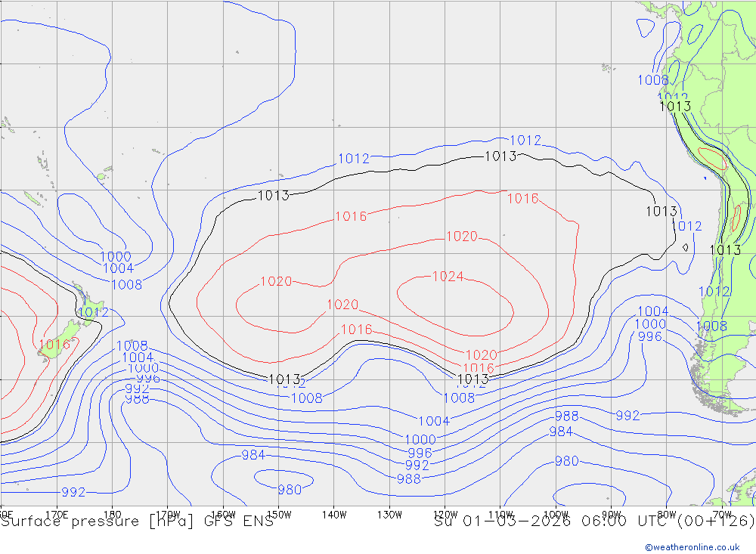Image resolution: width=756 pixels, height=554 pixels.
Task: Click the 'Su 01-03-2026 06:00 UTC (00+126)' timestamp
Action: 594,521
